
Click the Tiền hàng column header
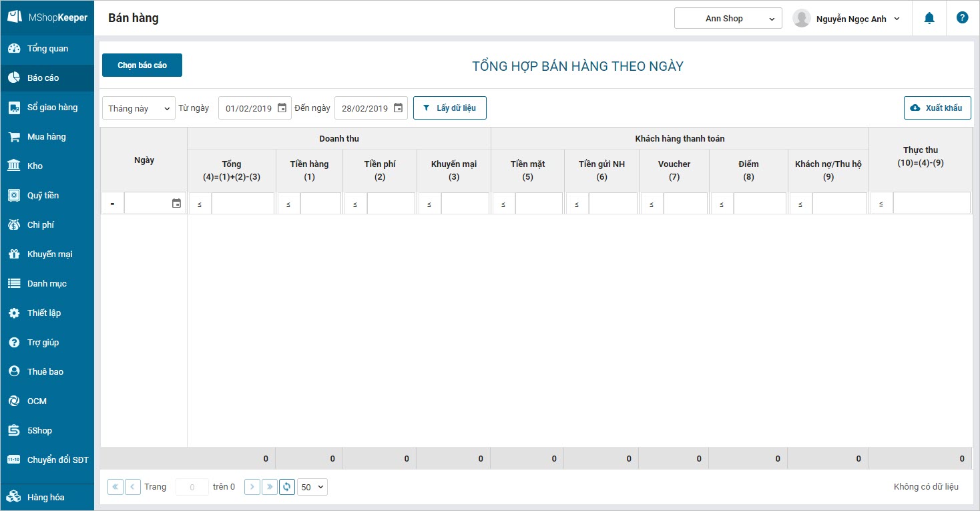click(x=309, y=170)
